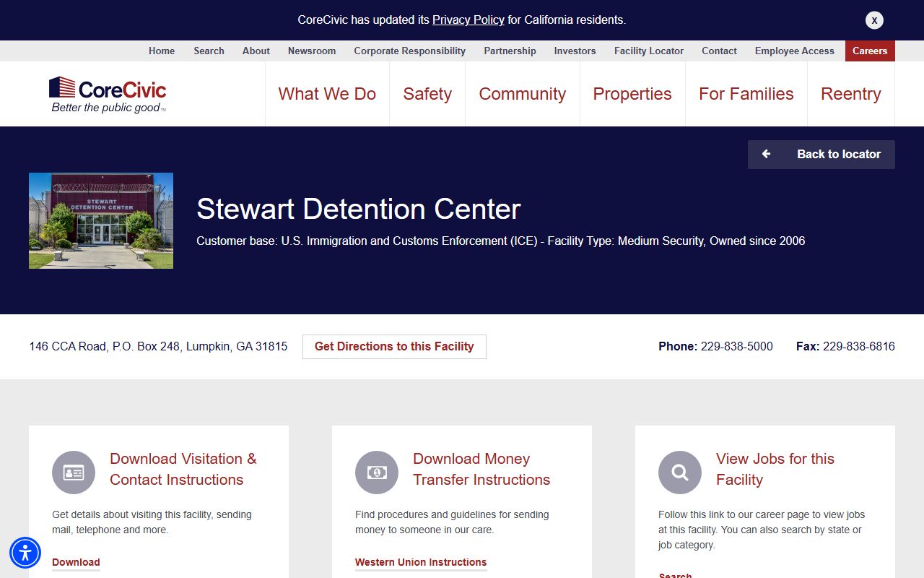924x578 pixels.
Task: Click the visitation ID card icon
Action: point(74,473)
